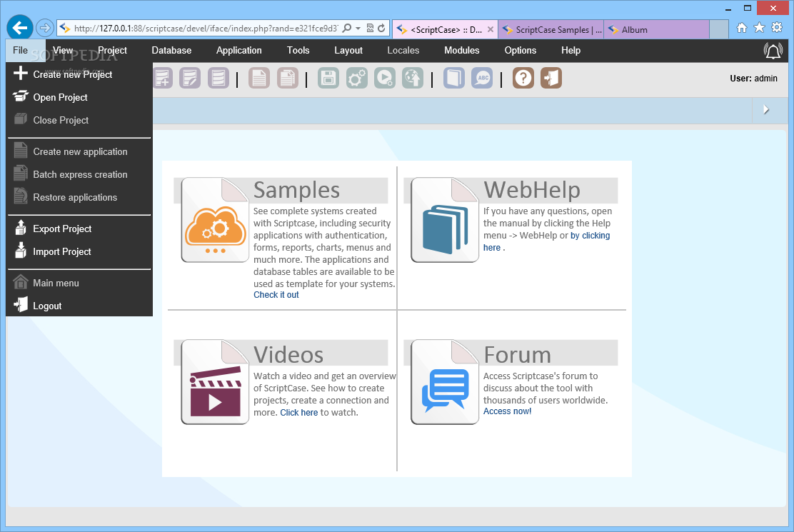
Task: Click the User: admin label
Action: (753, 78)
